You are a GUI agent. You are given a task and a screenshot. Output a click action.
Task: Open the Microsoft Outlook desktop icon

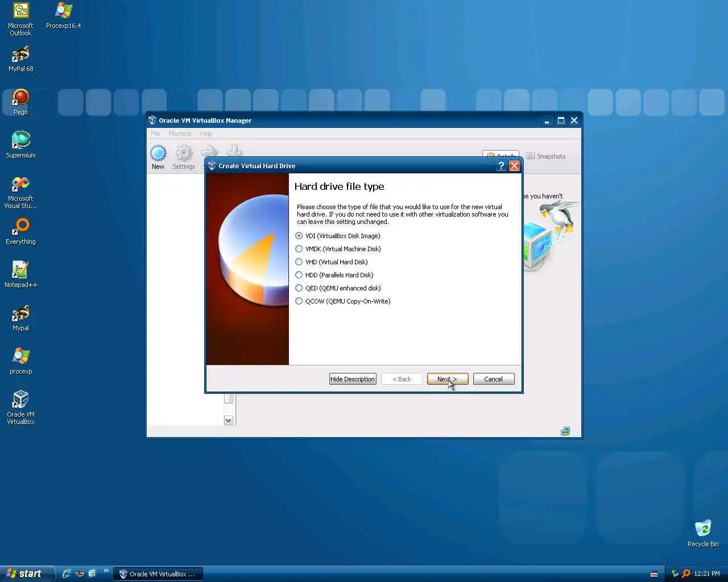pos(20,19)
